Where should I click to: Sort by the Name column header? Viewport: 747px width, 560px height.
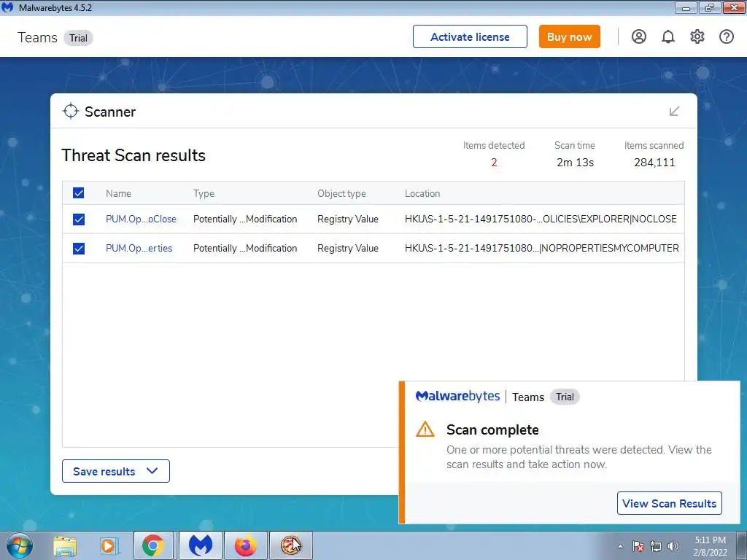(x=118, y=193)
